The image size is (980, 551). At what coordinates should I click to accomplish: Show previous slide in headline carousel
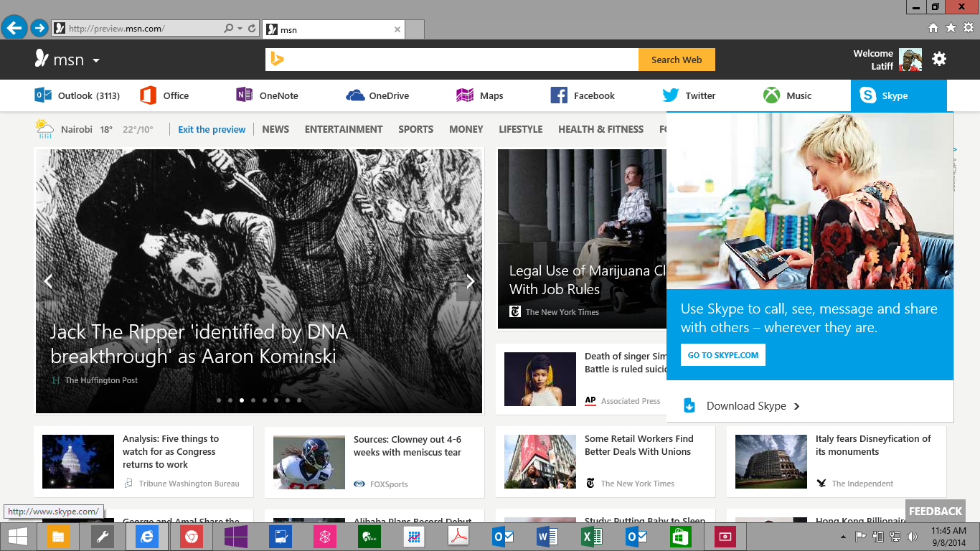48,281
